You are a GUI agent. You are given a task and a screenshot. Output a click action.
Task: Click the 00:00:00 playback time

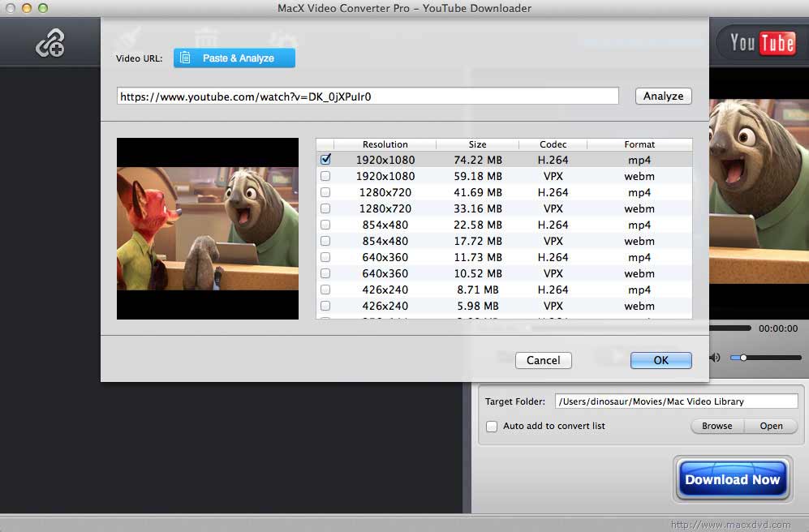click(x=778, y=328)
